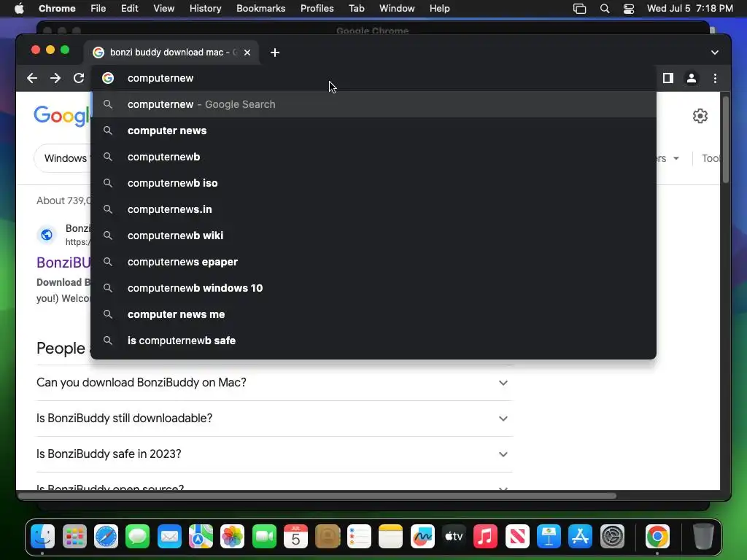The width and height of the screenshot is (747, 560).
Task: Open the History menu
Action: tap(205, 8)
